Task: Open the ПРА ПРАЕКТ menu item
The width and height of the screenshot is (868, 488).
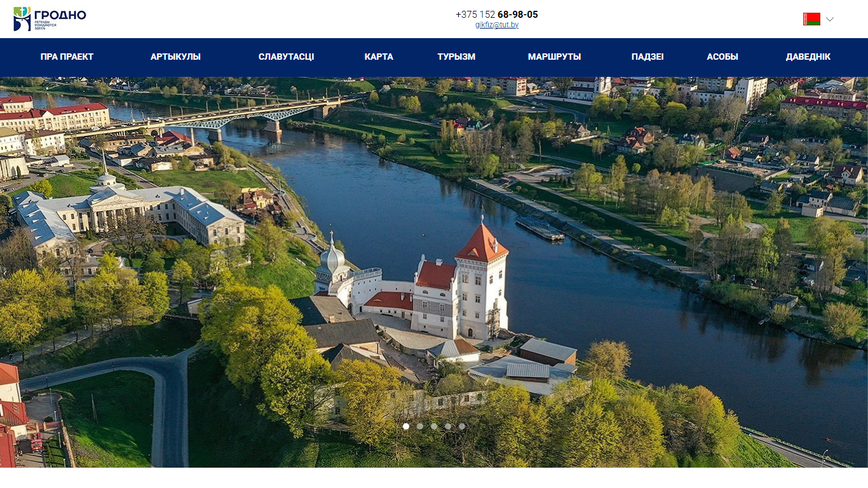Action: [67, 57]
